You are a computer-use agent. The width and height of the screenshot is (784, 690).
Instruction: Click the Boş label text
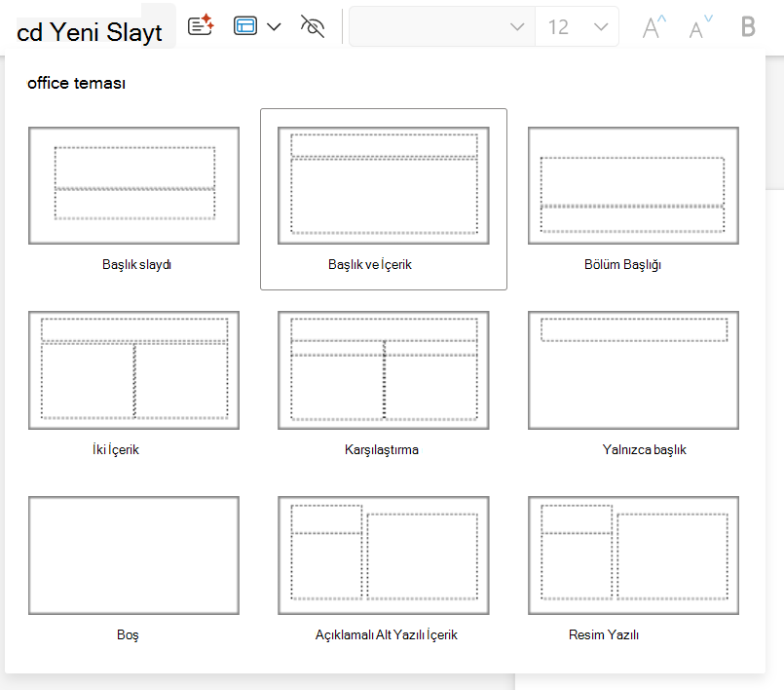(128, 634)
